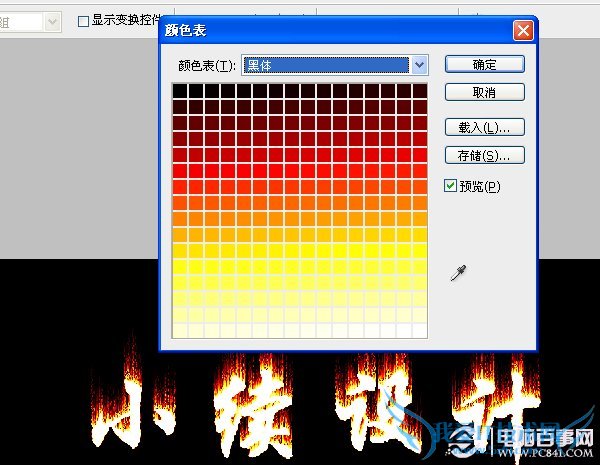Cancel using the 取消 button

(484, 92)
